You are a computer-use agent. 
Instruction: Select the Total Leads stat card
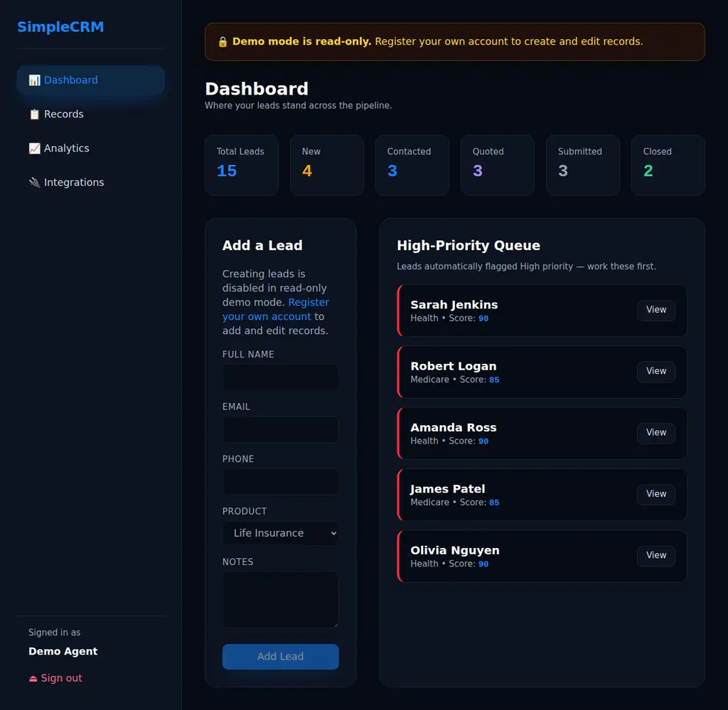point(242,165)
